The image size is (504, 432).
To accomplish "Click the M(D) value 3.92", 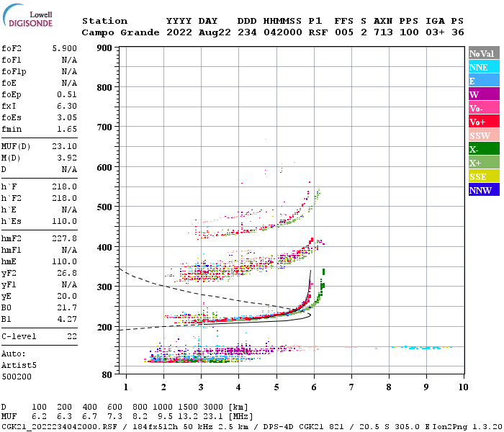I will coord(67,158).
